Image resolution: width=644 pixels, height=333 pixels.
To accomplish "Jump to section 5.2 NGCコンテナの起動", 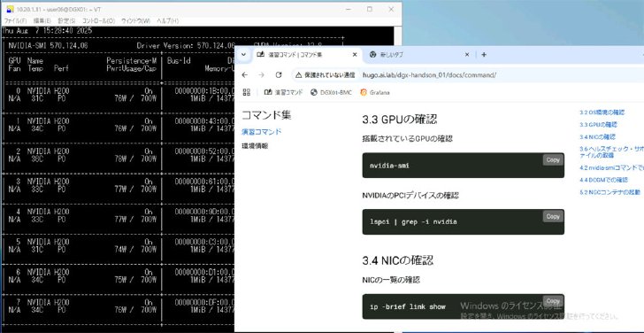I will click(609, 192).
